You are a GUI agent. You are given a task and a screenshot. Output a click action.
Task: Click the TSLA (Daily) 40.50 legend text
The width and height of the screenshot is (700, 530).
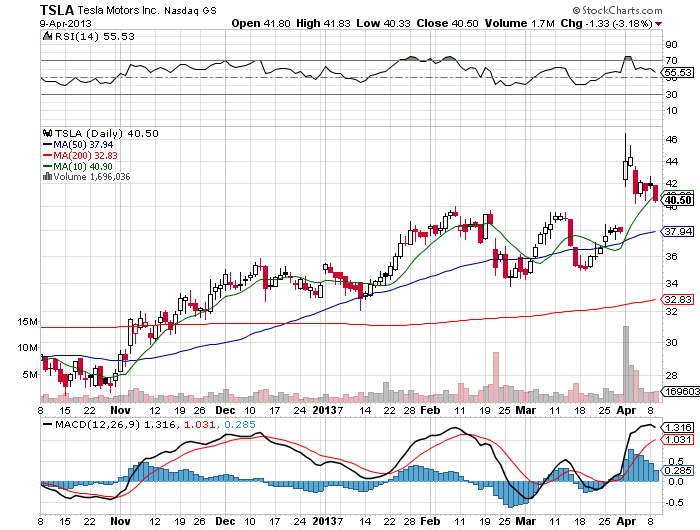point(107,134)
